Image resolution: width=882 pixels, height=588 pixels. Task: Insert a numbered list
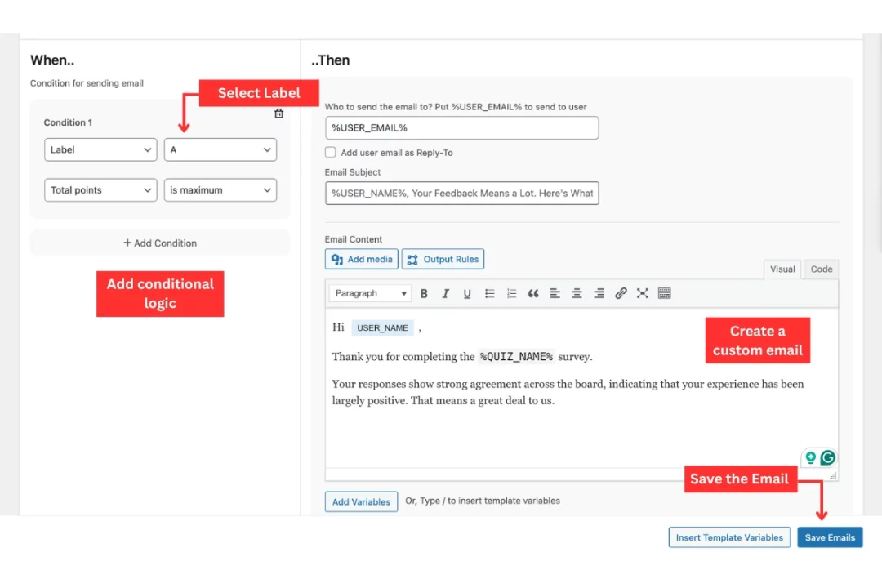[x=510, y=292]
